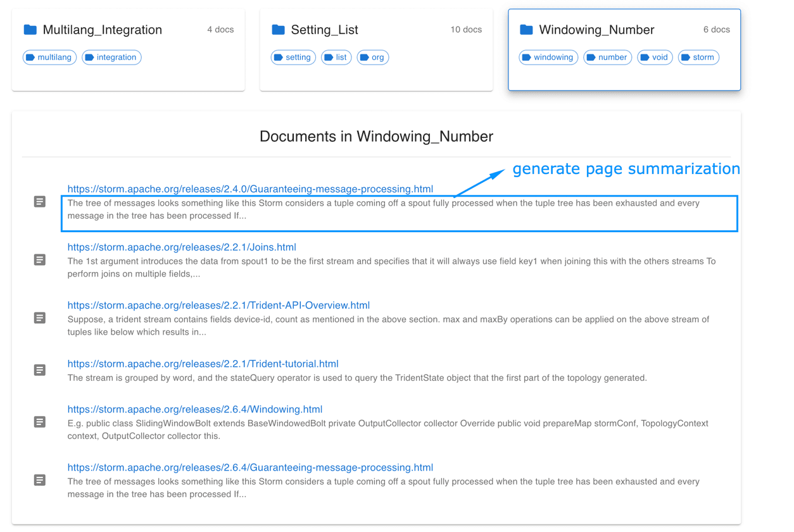Select the 'multilang' tag chip
The width and height of the screenshot is (794, 532).
pos(49,58)
